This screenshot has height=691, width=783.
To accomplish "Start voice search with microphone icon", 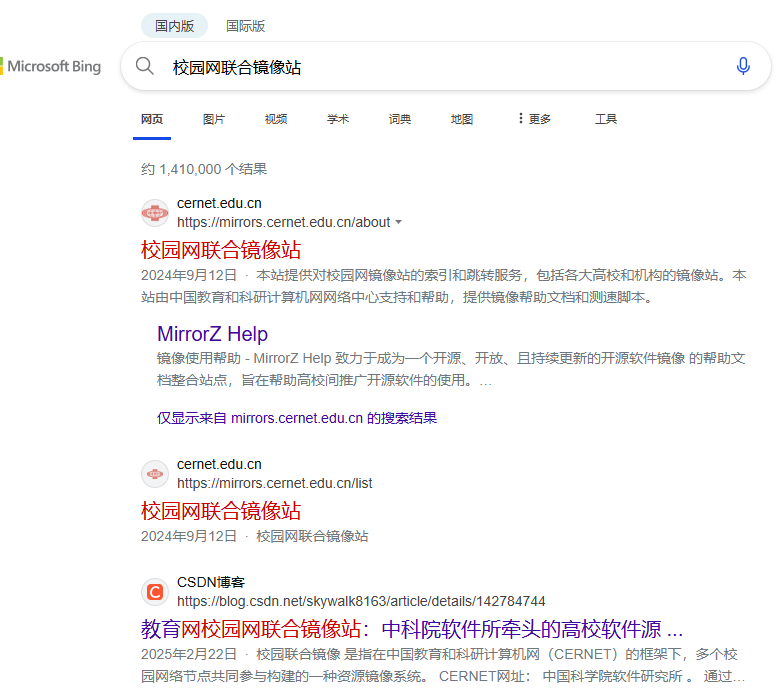I will pyautogui.click(x=743, y=66).
